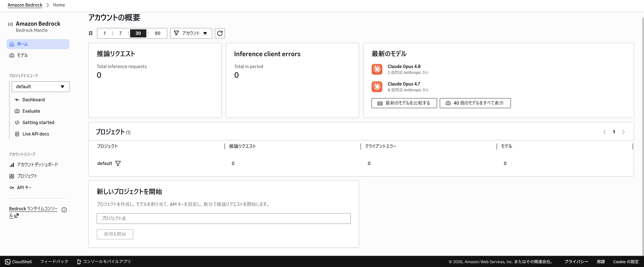Click the info icon beside Bedrock ランタイムコンソール
This screenshot has height=267, width=644.
64,210
